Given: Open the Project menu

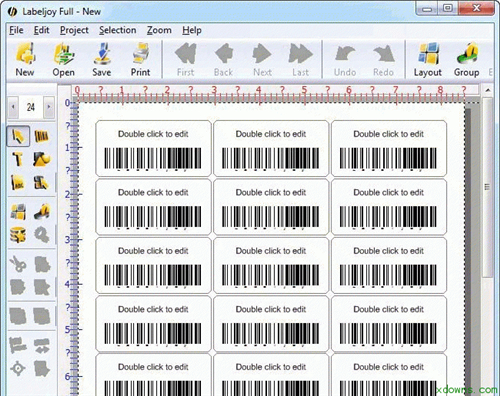Looking at the screenshot, I should (74, 30).
